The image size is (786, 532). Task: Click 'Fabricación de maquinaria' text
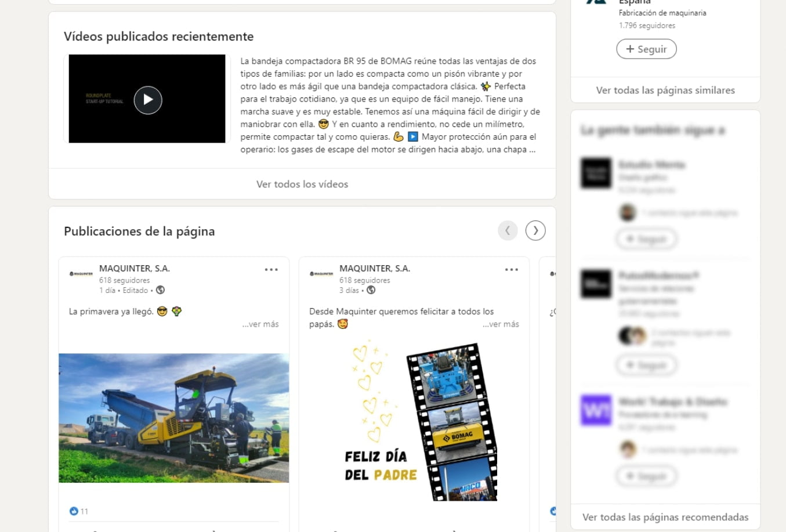pyautogui.click(x=662, y=13)
